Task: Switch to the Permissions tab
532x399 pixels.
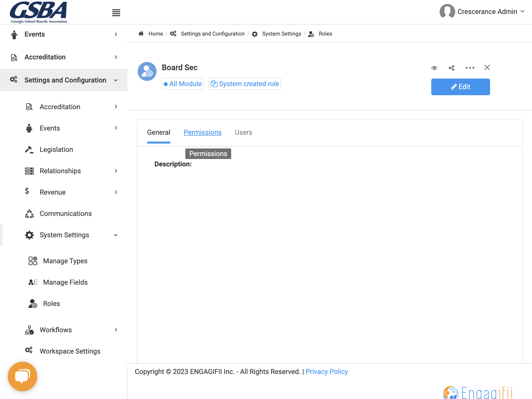Action: (203, 133)
